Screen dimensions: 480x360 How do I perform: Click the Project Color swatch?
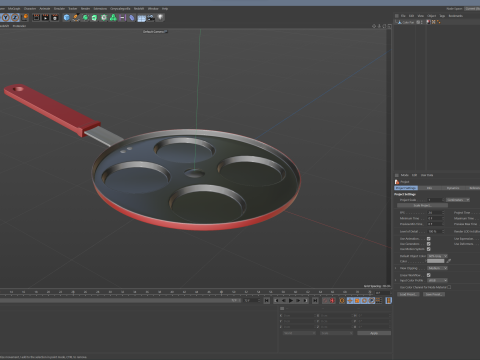click(x=435, y=261)
